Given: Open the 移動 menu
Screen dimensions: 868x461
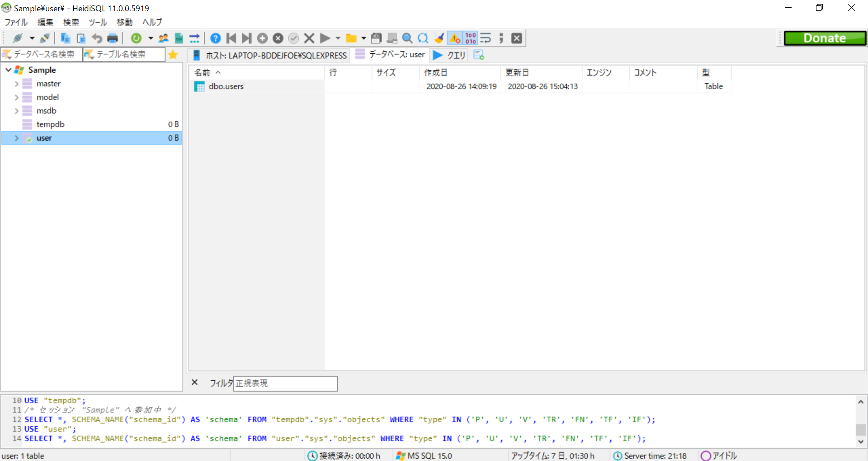Looking at the screenshot, I should [125, 22].
